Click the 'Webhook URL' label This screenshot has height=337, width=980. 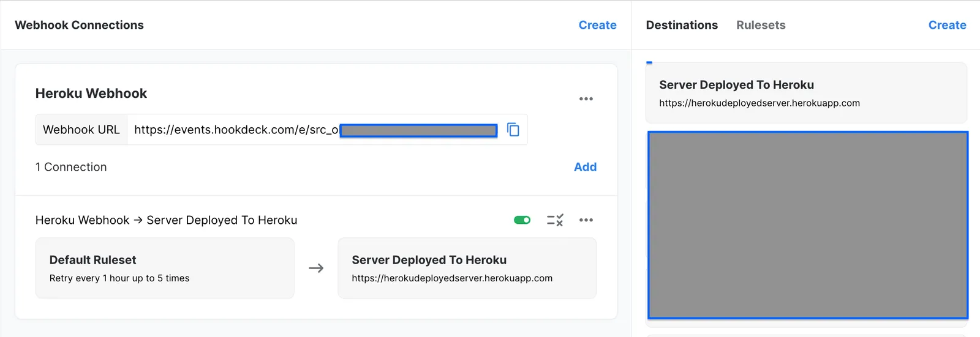pyautogui.click(x=81, y=130)
